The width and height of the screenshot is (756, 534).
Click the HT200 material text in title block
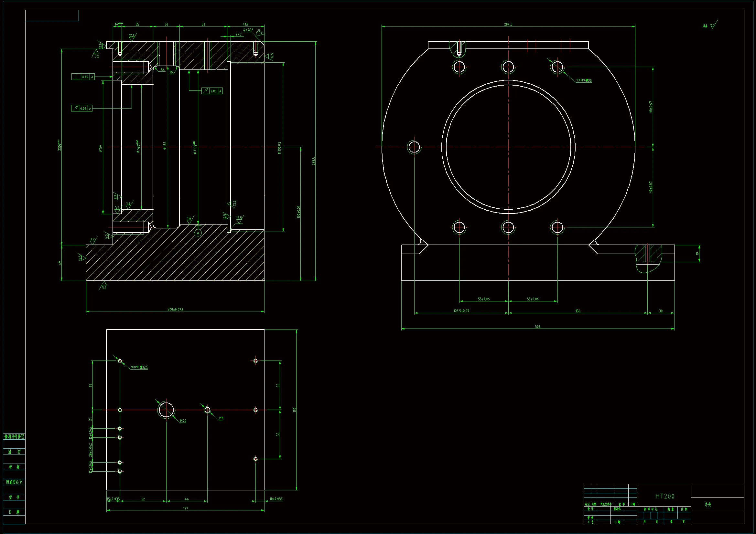[x=664, y=496]
